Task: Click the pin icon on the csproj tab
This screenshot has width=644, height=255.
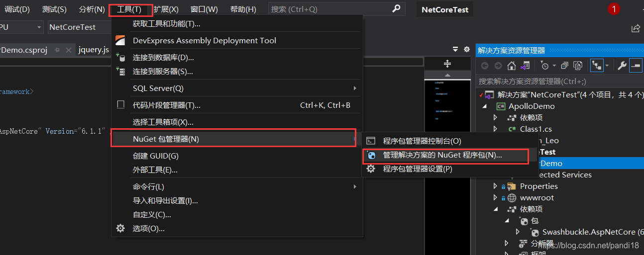Action: pos(57,50)
